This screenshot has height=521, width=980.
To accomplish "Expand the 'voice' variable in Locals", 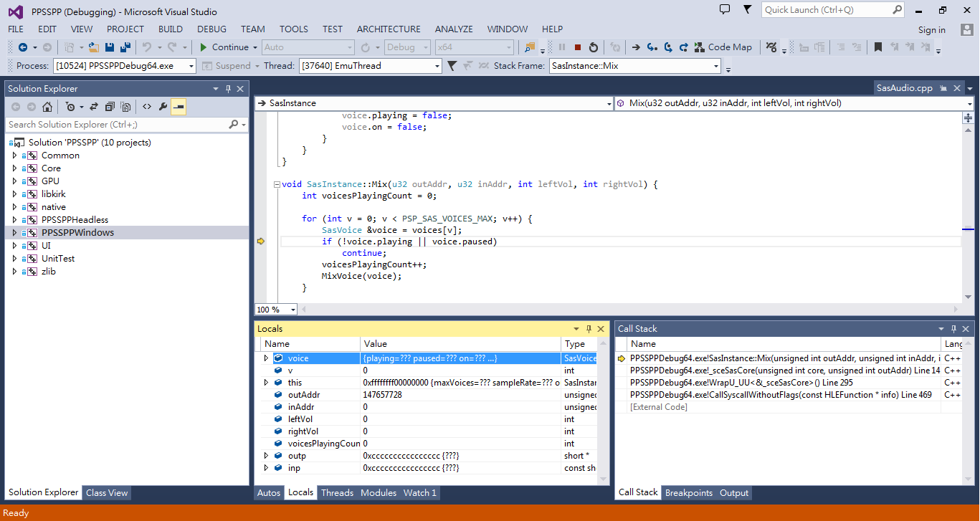I will pos(266,358).
